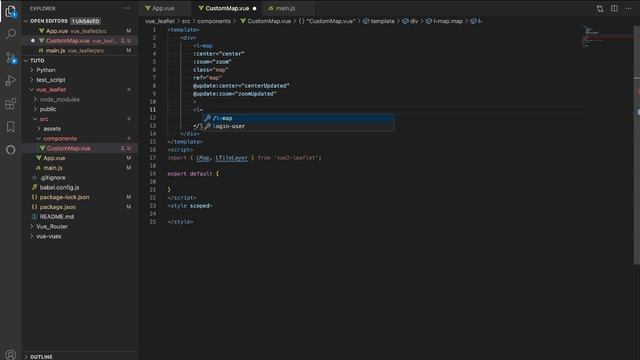Click the <style scoped> line
This screenshot has height=360, width=640.
coord(189,206)
